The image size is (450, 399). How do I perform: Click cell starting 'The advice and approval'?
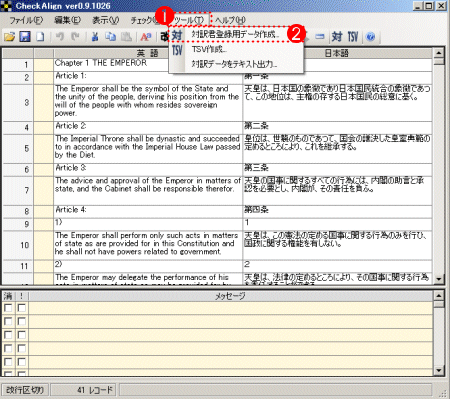tap(148, 191)
